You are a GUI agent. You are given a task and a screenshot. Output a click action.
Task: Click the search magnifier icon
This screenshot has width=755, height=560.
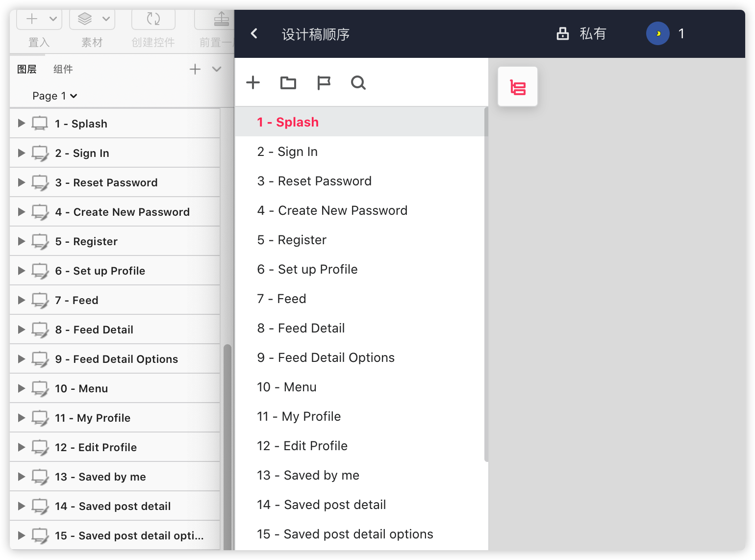point(358,83)
